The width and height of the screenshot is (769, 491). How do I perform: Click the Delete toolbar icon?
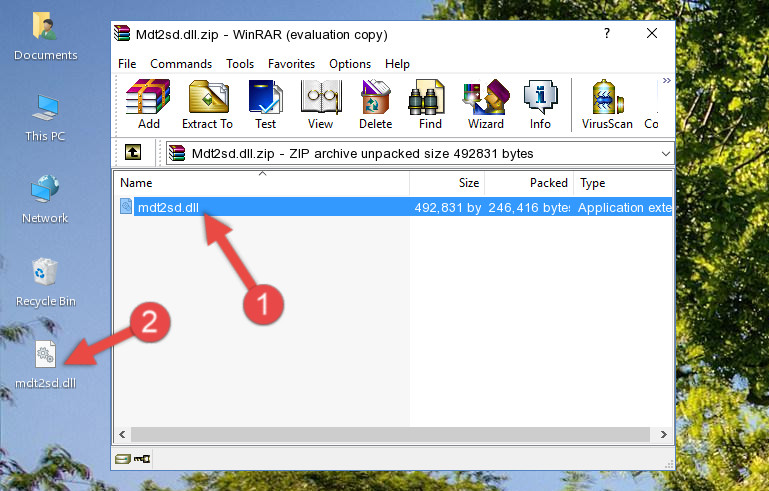pyautogui.click(x=376, y=104)
